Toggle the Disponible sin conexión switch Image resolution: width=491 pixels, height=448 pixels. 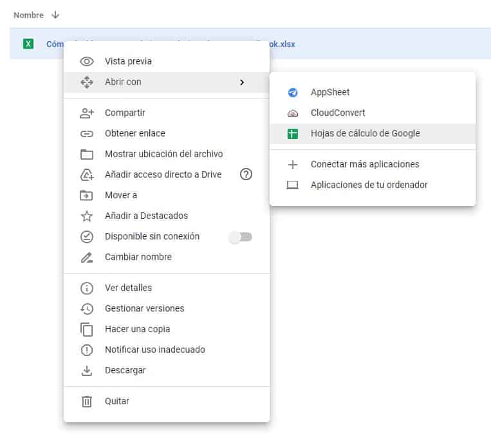click(x=241, y=237)
